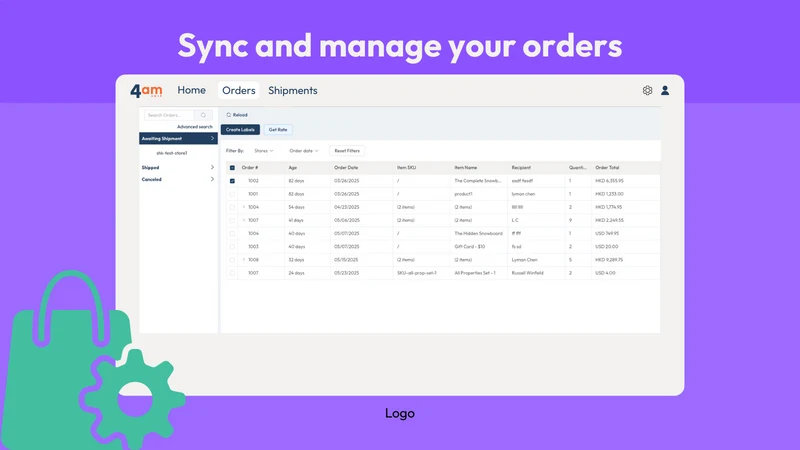Click the Item SKU column header
This screenshot has width=800, height=450.
click(x=407, y=167)
